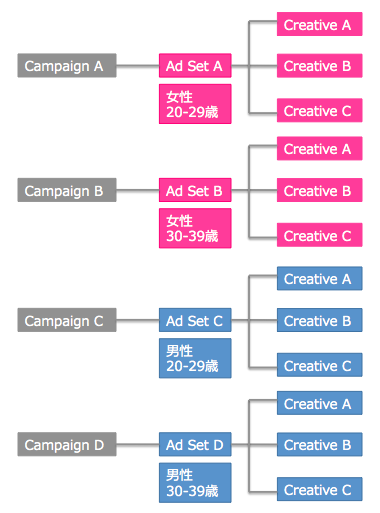
Task: Select the Campaign D box
Action: coord(67,444)
